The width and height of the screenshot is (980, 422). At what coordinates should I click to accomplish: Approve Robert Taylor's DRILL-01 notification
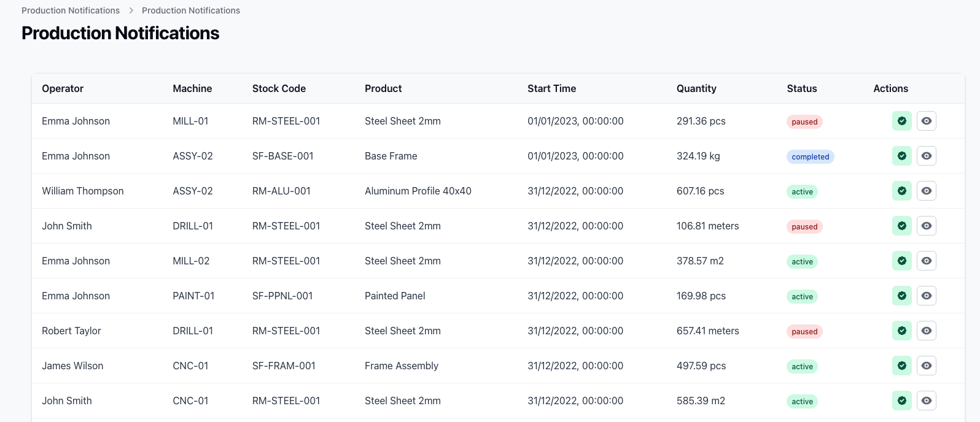pyautogui.click(x=901, y=331)
